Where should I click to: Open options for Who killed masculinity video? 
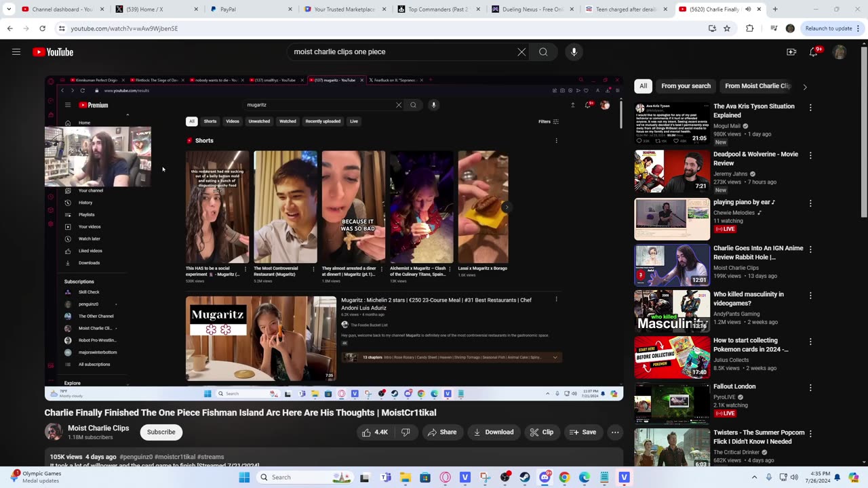coord(810,296)
